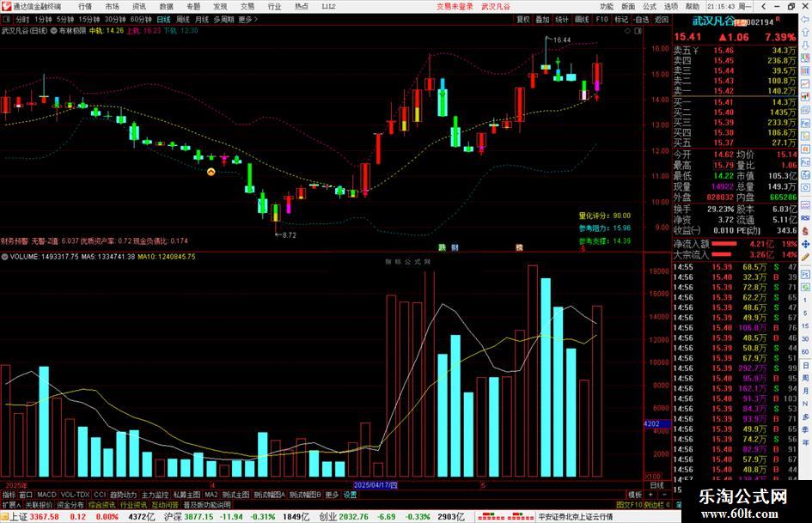The height and width of the screenshot is (523, 812).
Task: Click the 图文F10 link
Action: 629,504
